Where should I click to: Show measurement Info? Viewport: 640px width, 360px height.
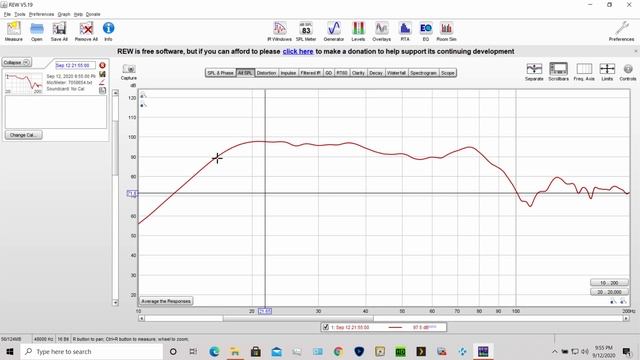(x=108, y=31)
